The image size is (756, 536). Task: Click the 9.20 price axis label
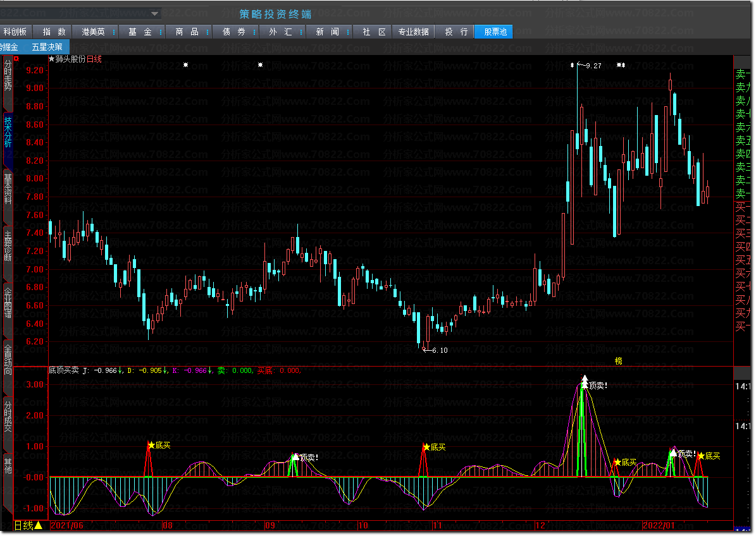pyautogui.click(x=35, y=70)
